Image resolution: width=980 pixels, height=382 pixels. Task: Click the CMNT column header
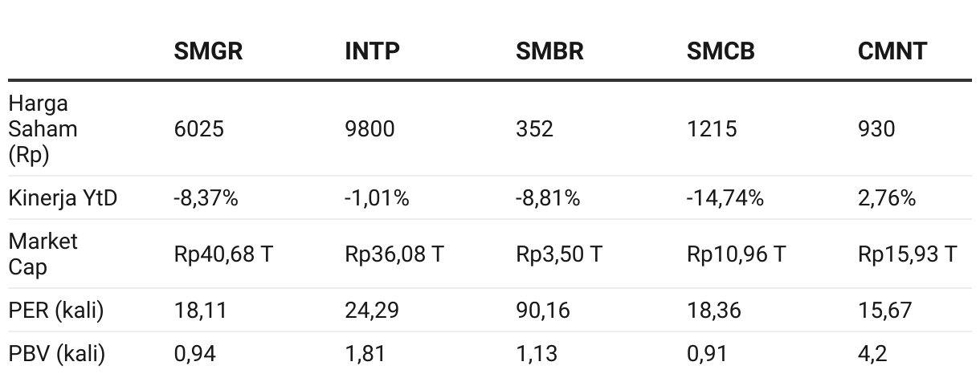coord(892,52)
